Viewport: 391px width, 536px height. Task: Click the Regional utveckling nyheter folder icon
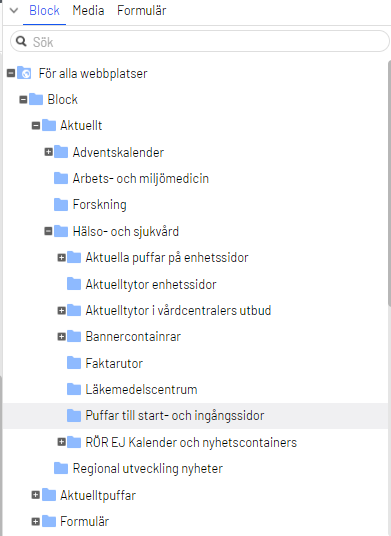(61, 468)
